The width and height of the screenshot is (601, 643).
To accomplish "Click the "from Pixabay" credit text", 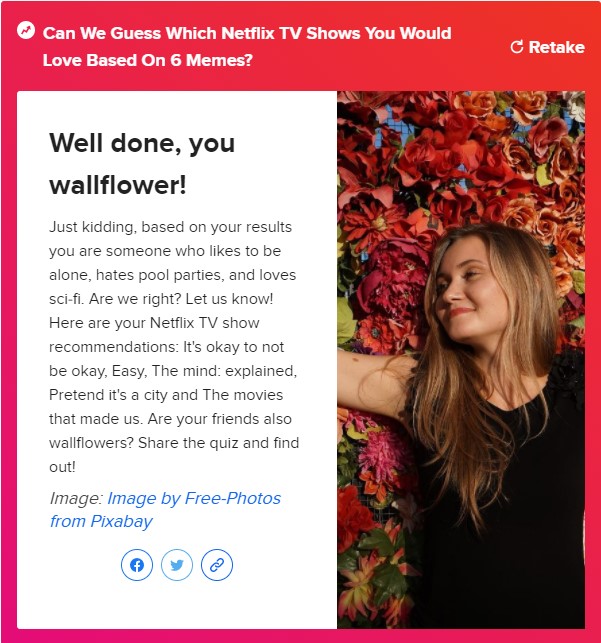I will point(101,521).
